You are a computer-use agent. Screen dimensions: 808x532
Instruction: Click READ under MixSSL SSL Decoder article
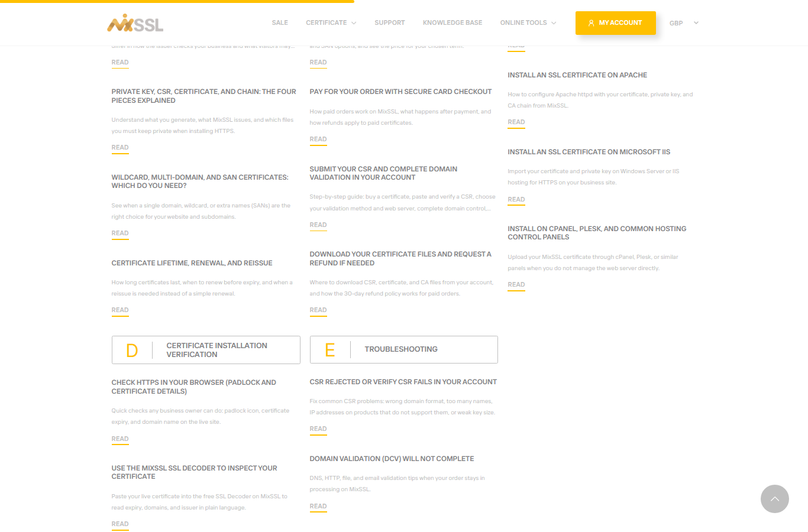click(x=120, y=524)
